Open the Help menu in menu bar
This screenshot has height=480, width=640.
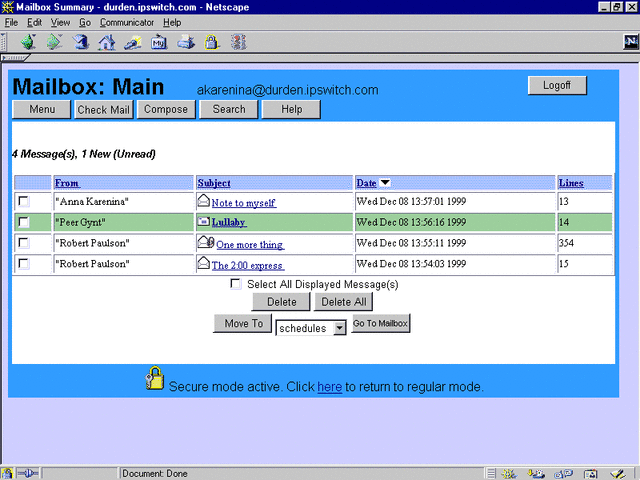[172, 22]
